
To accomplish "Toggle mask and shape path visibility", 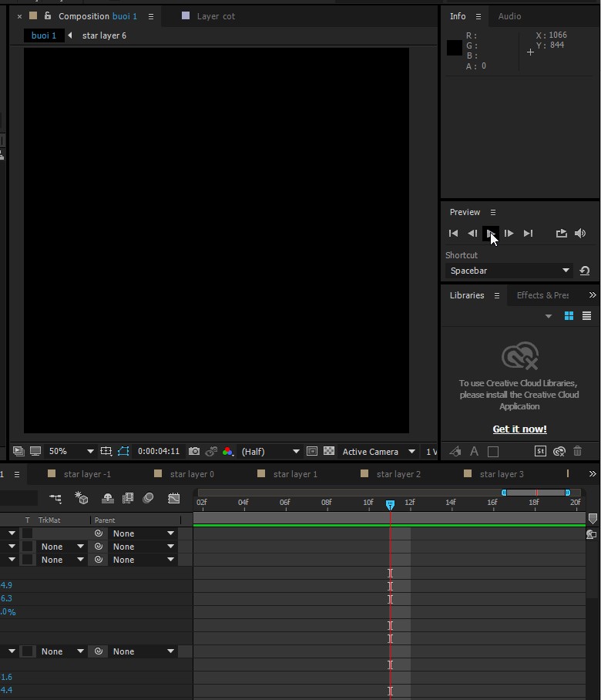I will click(123, 451).
